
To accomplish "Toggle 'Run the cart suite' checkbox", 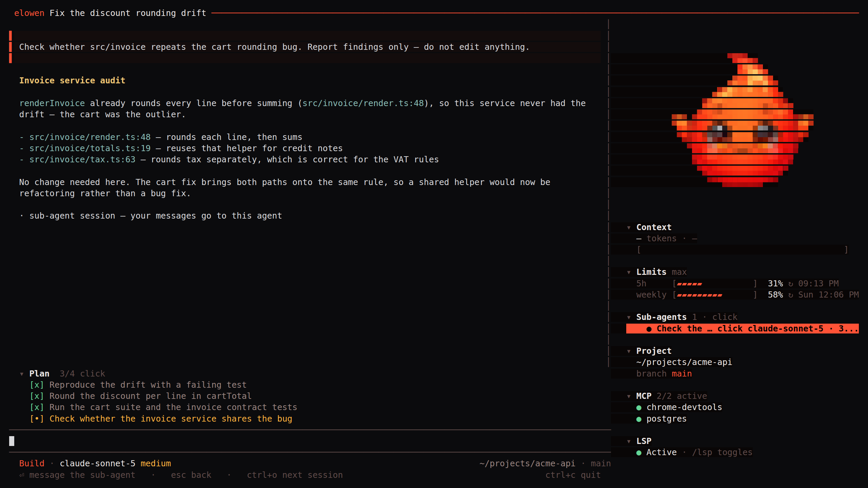I will tap(37, 407).
